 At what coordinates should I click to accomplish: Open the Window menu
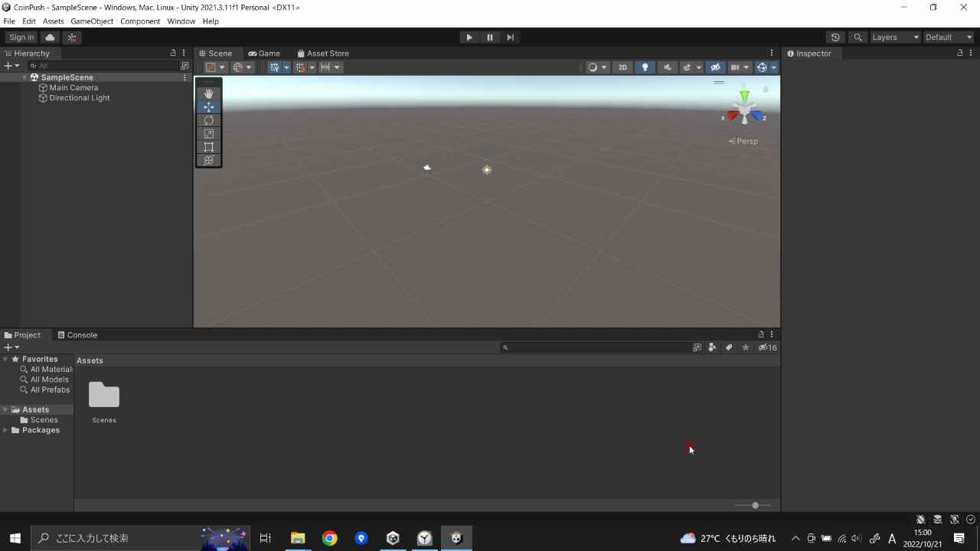click(181, 21)
